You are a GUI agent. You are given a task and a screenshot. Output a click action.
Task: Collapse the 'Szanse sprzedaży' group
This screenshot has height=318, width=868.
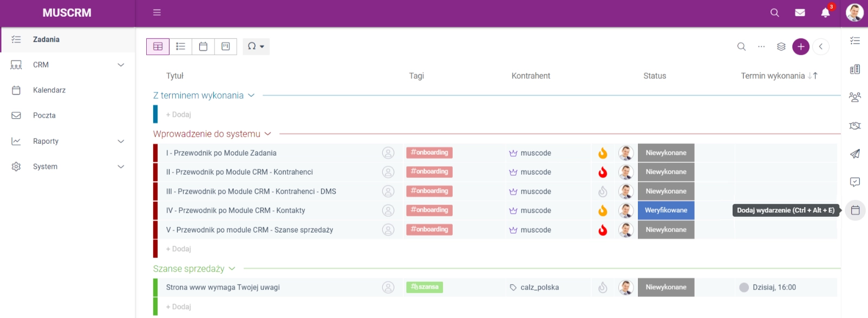click(232, 269)
